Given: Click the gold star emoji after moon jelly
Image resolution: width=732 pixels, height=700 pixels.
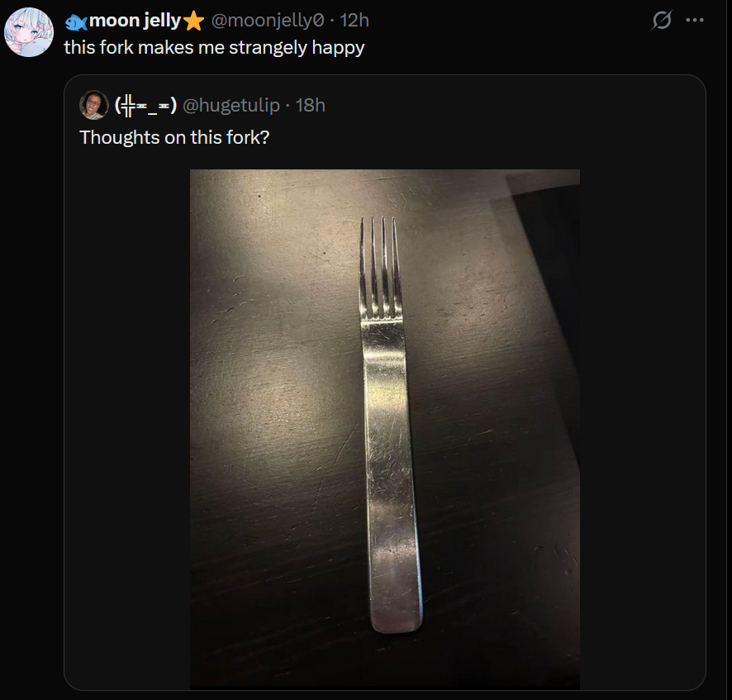Looking at the screenshot, I should [194, 21].
